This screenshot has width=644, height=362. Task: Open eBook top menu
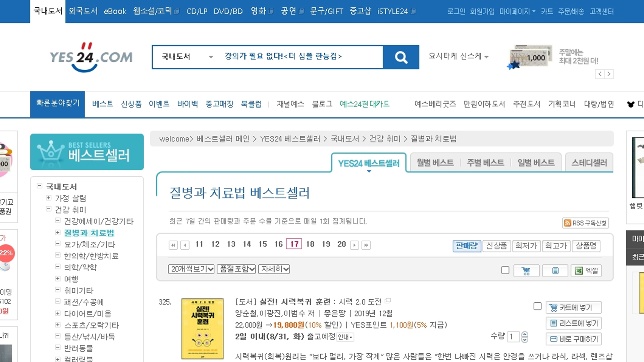(115, 11)
